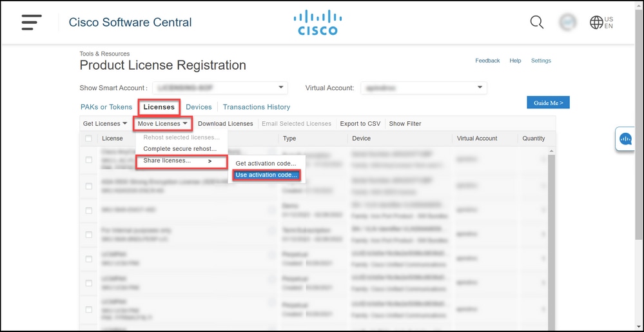Image resolution: width=644 pixels, height=332 pixels.
Task: Click Export to CSV button
Action: point(360,124)
